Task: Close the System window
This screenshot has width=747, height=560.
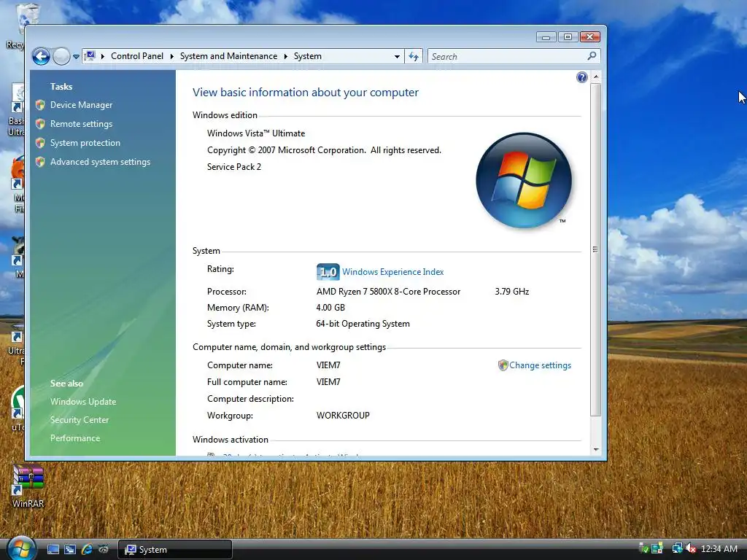Action: coord(589,37)
